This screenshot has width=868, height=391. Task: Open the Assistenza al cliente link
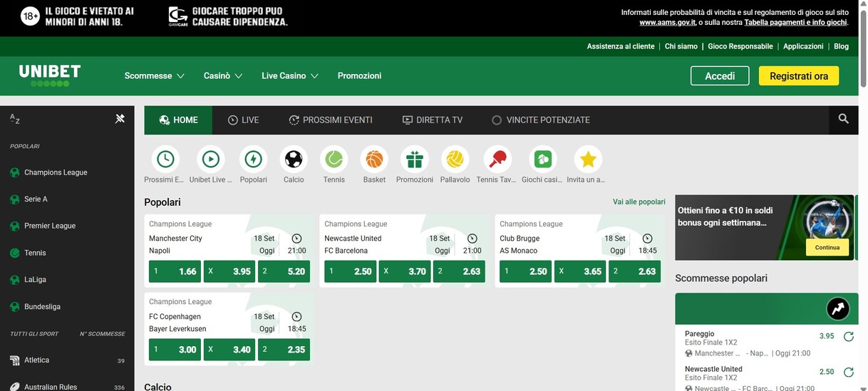click(x=621, y=46)
